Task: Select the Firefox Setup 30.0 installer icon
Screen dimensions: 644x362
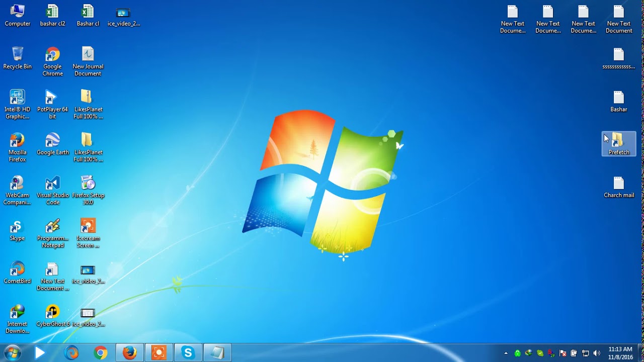Action: tap(88, 190)
